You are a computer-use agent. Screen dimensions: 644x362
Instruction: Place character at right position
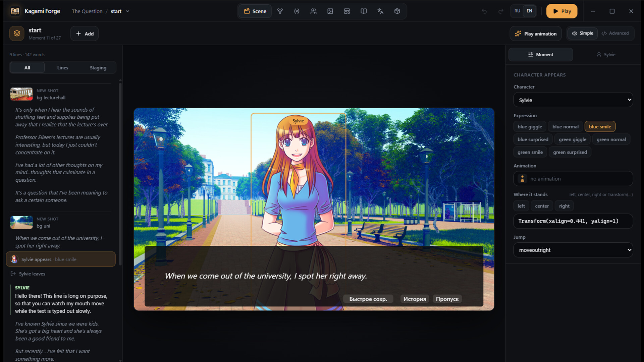pyautogui.click(x=564, y=206)
